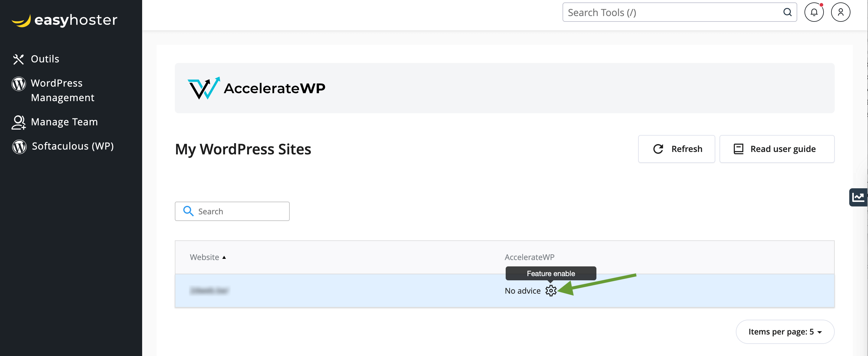Image resolution: width=868 pixels, height=356 pixels.
Task: Click the AccelerateWP logo
Action: pos(256,88)
